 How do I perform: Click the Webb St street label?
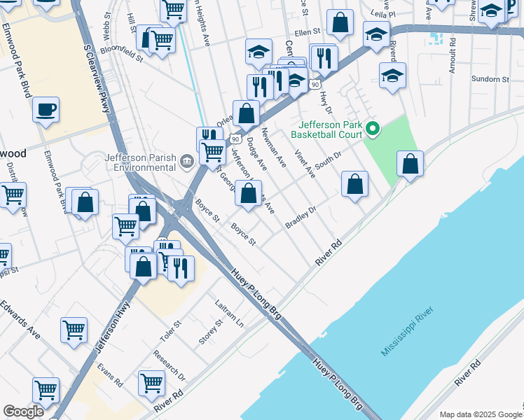click(x=107, y=27)
